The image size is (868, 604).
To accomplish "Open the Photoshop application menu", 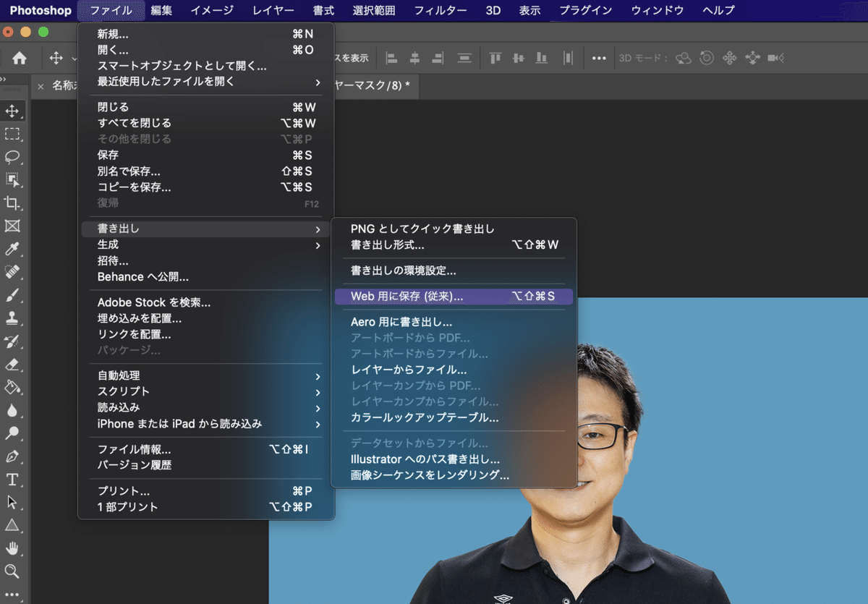I will [x=41, y=10].
